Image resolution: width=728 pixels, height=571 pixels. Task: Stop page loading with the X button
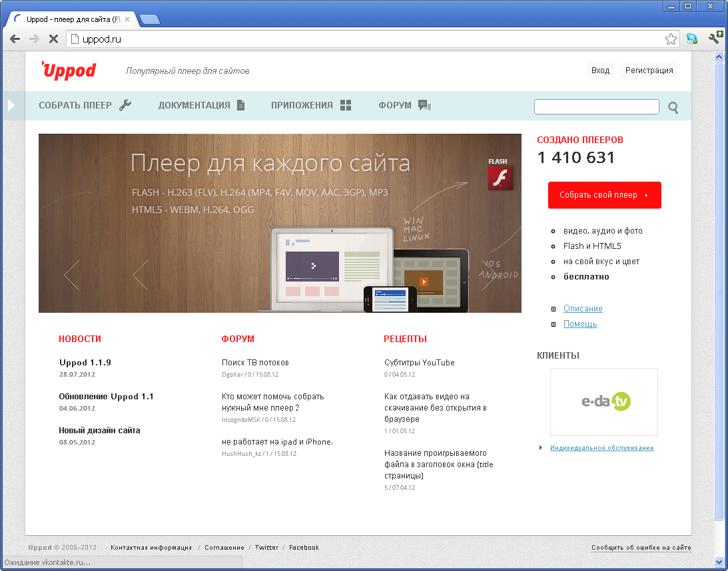tap(53, 39)
